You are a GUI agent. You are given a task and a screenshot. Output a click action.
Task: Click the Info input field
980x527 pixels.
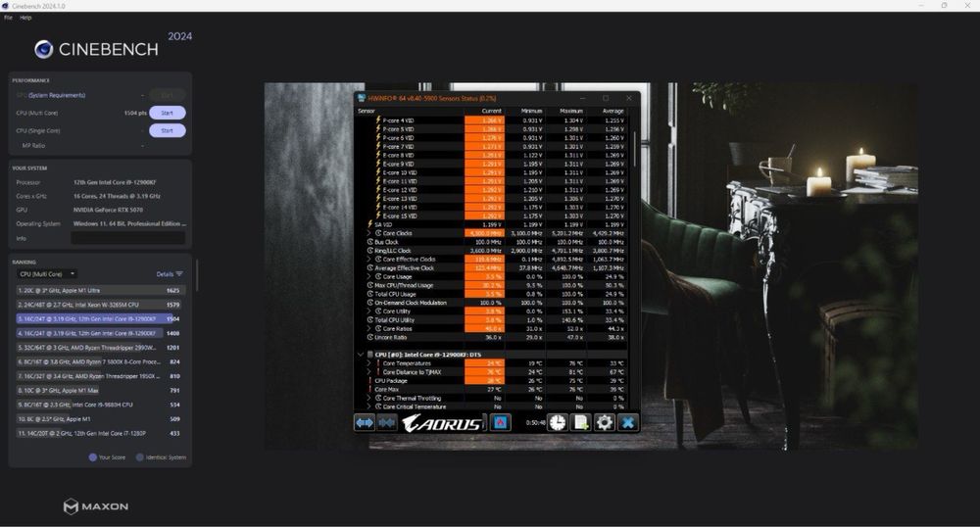click(128, 238)
